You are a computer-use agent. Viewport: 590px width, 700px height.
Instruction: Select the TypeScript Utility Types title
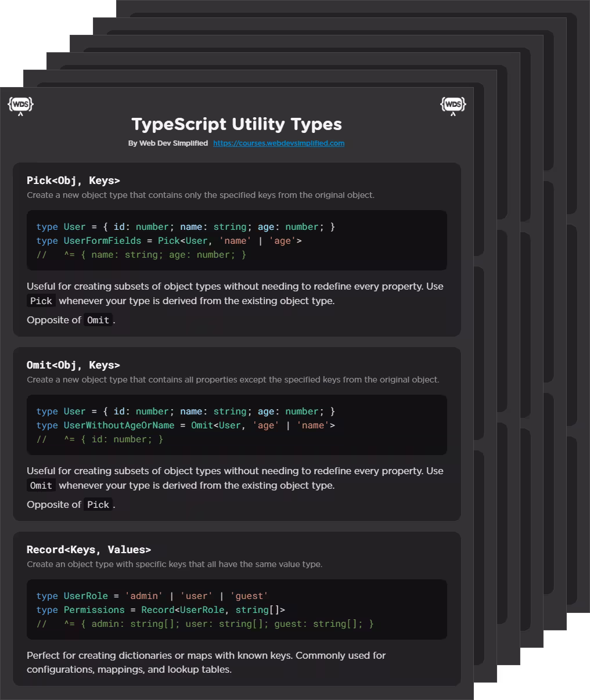pyautogui.click(x=236, y=124)
